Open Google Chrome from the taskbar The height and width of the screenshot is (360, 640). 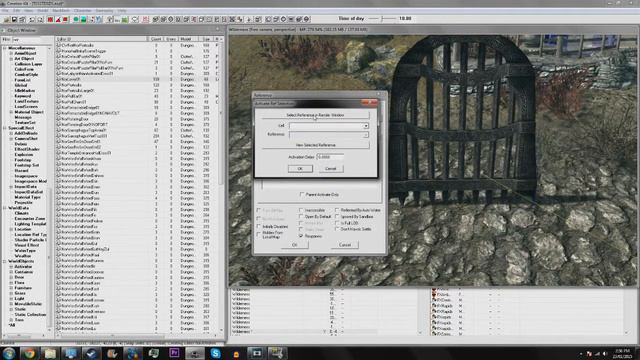(x=29, y=353)
